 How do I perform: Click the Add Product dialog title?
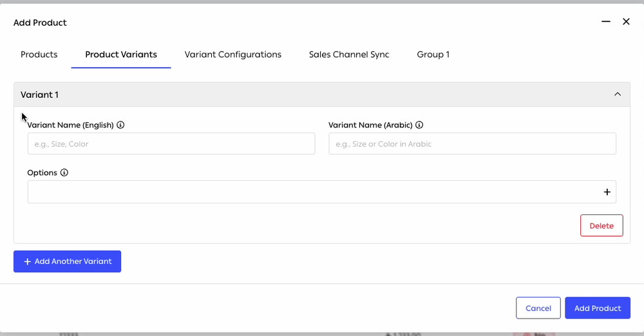(40, 23)
